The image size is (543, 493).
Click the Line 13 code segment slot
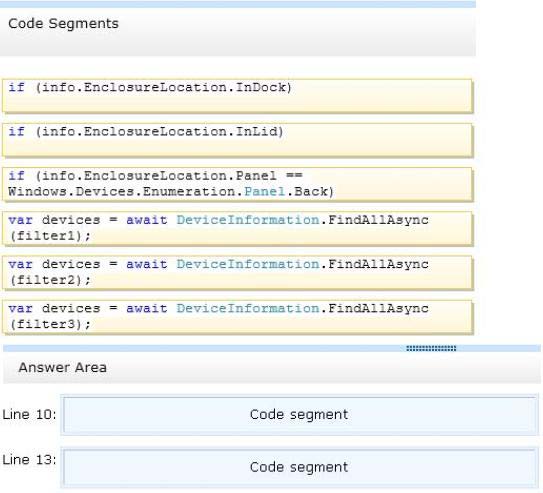(x=300, y=467)
